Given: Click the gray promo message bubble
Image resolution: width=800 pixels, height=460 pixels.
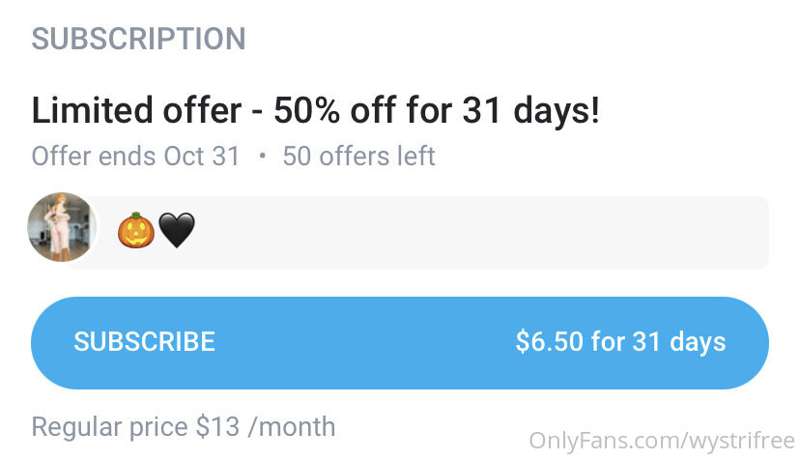Looking at the screenshot, I should 429,232.
